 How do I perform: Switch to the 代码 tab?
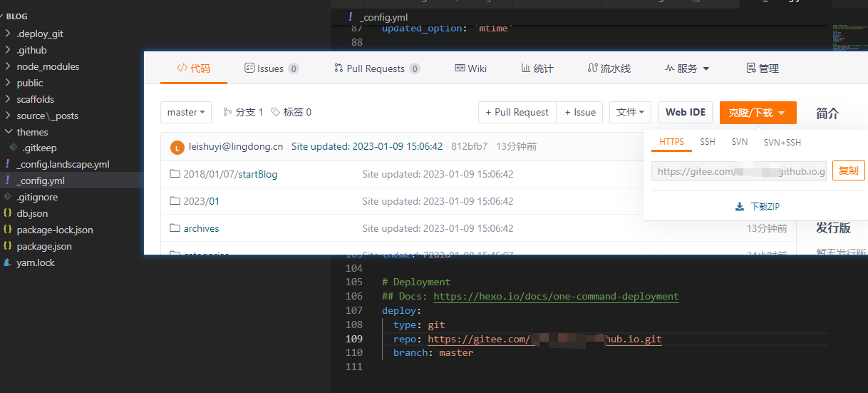tap(194, 68)
